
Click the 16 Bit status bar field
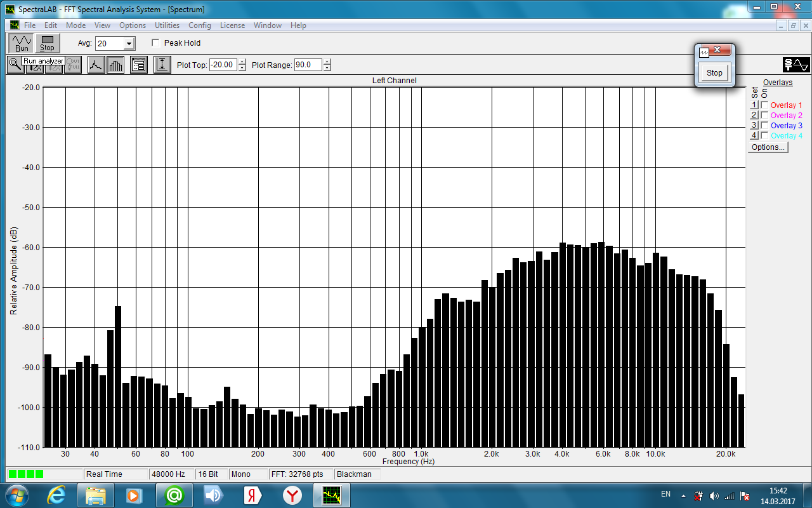212,474
